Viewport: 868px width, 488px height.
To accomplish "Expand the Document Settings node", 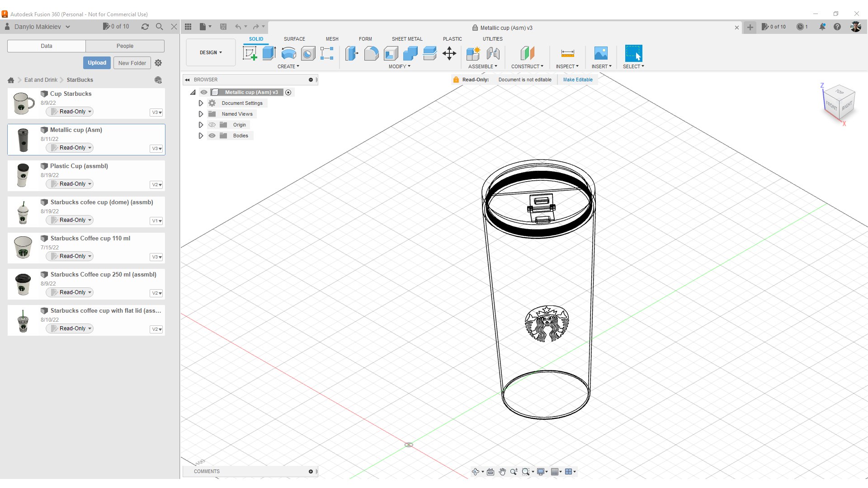I will tap(201, 103).
